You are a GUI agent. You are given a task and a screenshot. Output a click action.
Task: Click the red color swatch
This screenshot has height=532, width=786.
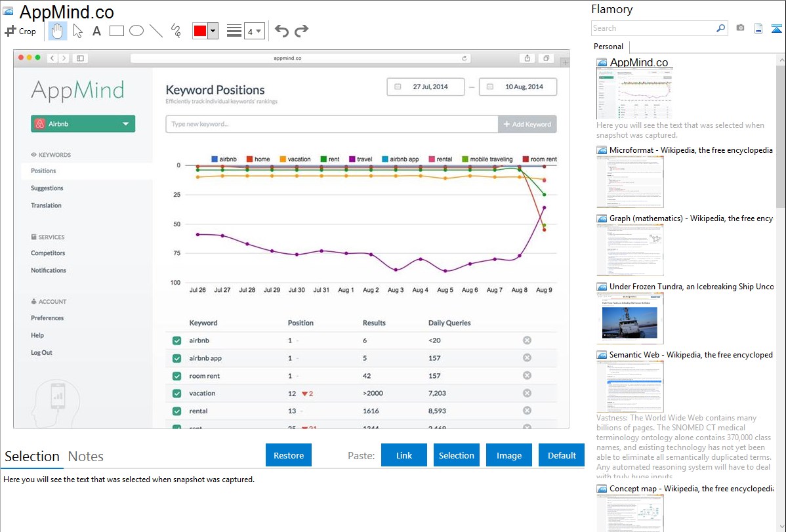200,31
